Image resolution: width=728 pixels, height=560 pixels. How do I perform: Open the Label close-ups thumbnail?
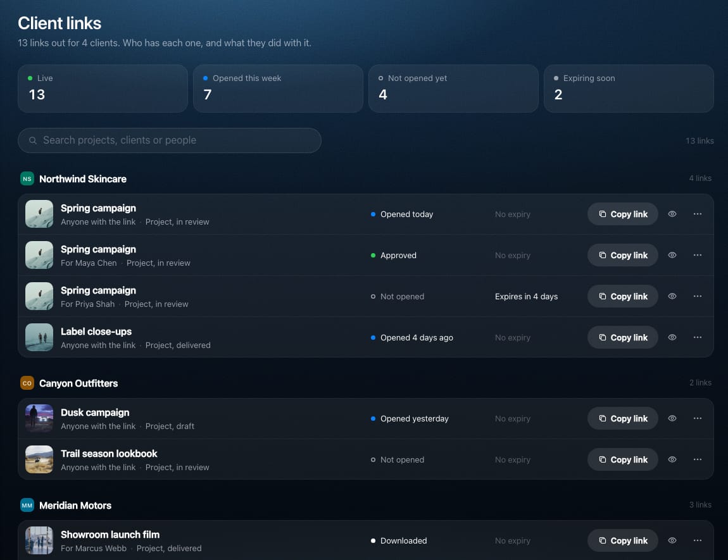click(39, 337)
